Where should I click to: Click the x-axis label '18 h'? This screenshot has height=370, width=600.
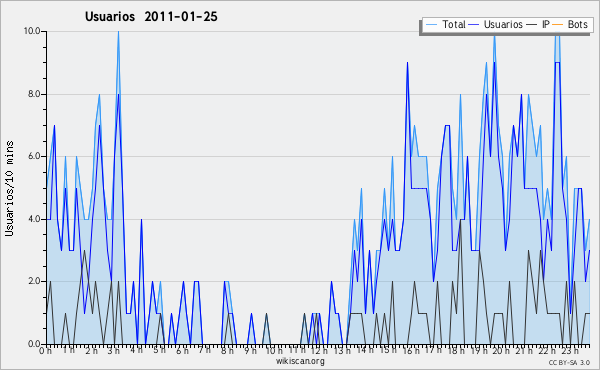(x=456, y=350)
